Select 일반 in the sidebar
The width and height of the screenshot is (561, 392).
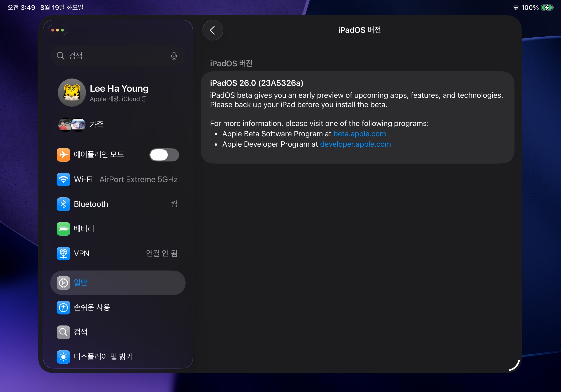pyautogui.click(x=118, y=283)
